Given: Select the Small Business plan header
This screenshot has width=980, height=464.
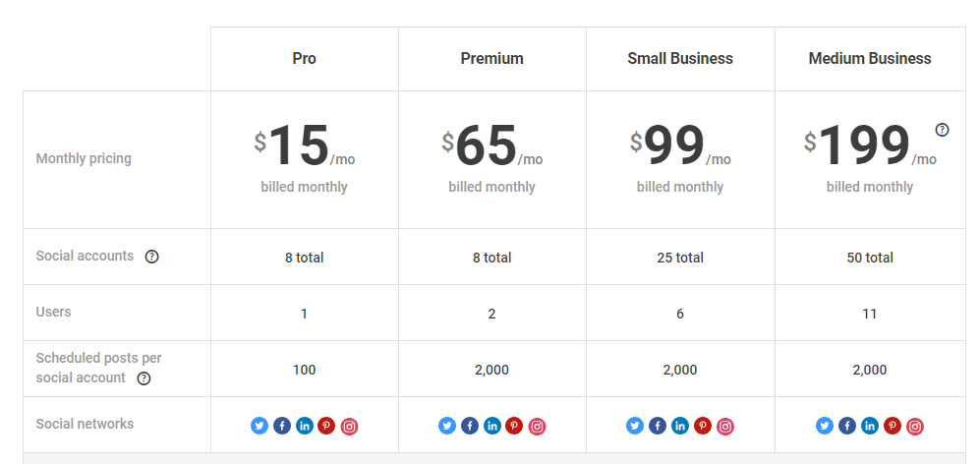Looking at the screenshot, I should click(680, 59).
